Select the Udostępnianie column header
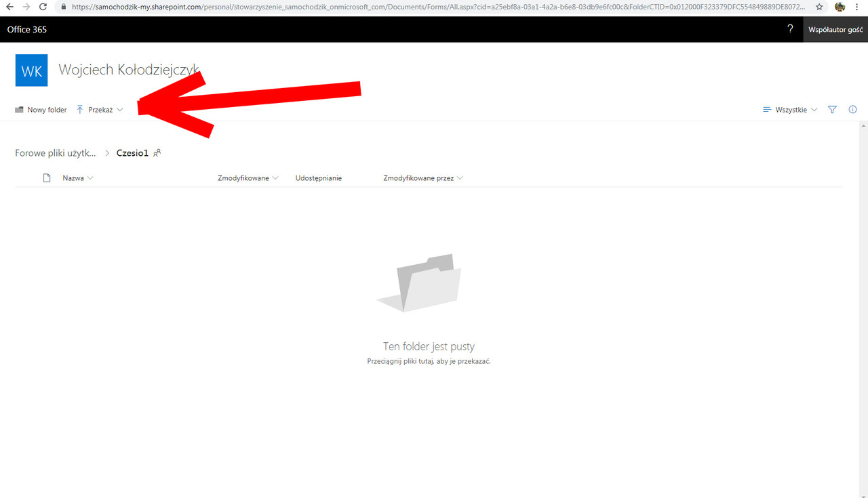 click(318, 178)
